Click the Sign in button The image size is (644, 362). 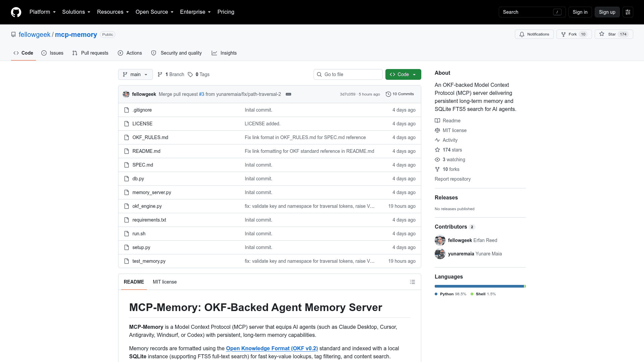pyautogui.click(x=580, y=12)
